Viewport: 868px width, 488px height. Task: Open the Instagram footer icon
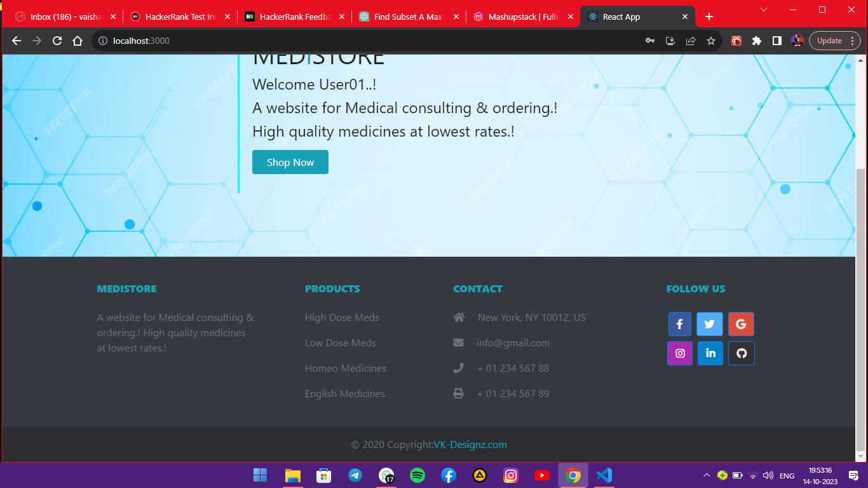pos(679,353)
